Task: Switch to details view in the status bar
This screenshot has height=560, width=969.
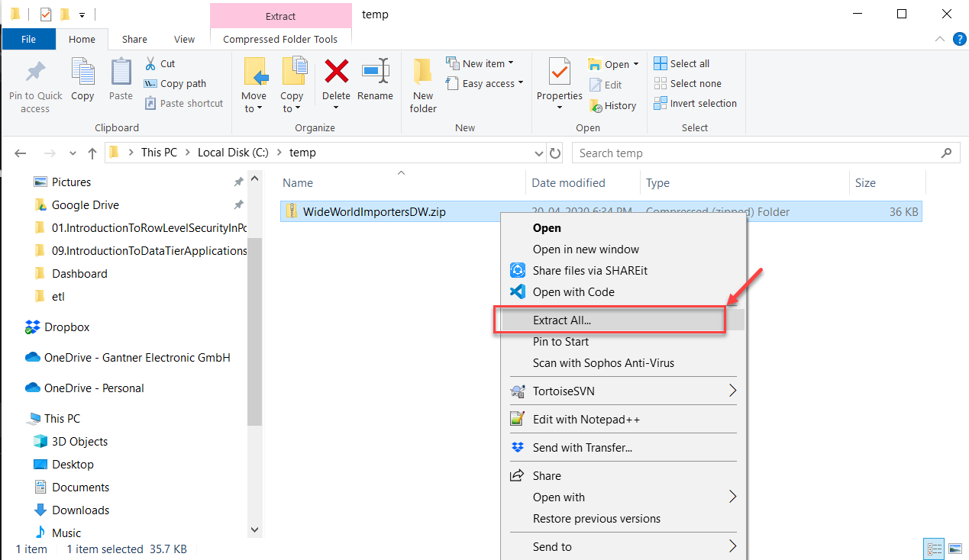Action: tap(934, 549)
